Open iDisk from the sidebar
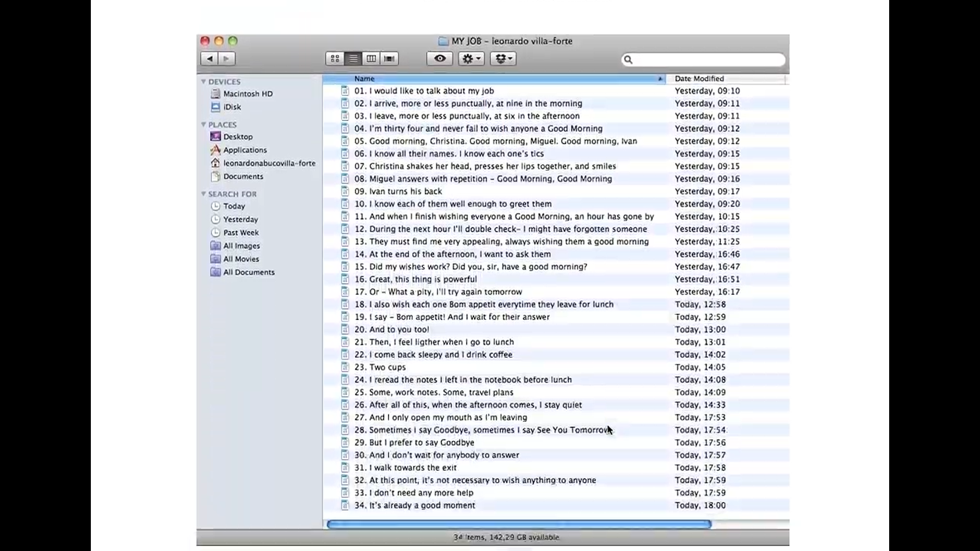The height and width of the screenshot is (551, 980). (232, 107)
